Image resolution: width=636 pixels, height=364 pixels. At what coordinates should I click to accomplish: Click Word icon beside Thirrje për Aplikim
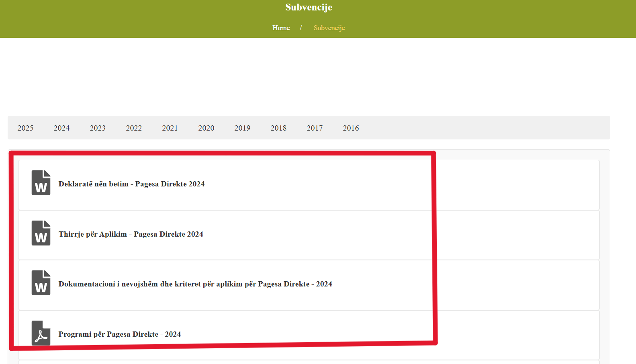(x=41, y=233)
